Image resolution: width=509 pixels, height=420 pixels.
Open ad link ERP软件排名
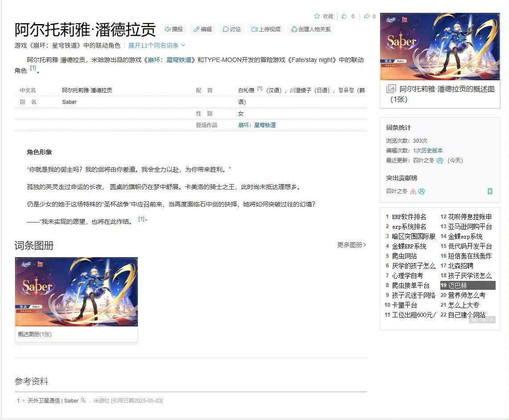(409, 217)
